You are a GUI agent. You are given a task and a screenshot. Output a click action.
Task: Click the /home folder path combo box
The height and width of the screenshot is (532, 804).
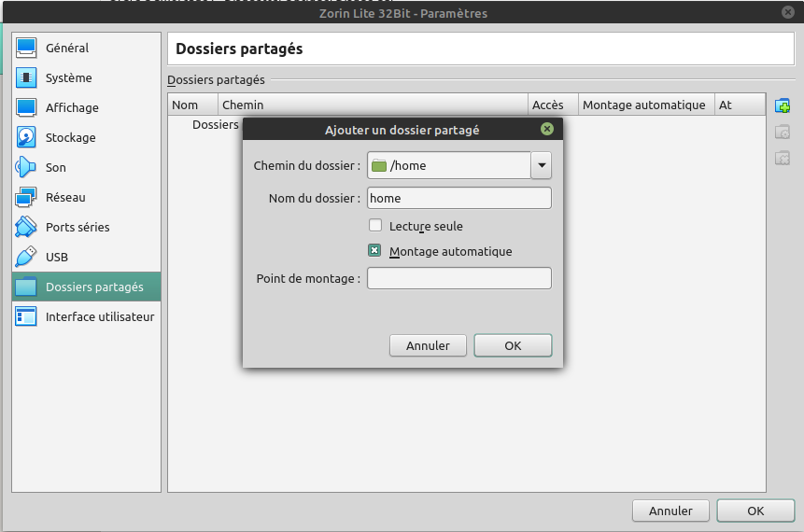click(x=448, y=166)
